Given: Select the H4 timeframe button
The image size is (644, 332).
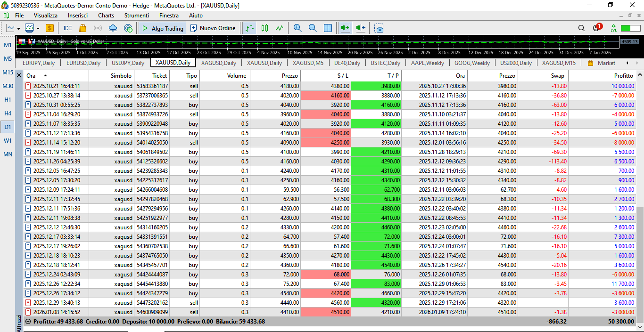Looking at the screenshot, I should pos(8,113).
